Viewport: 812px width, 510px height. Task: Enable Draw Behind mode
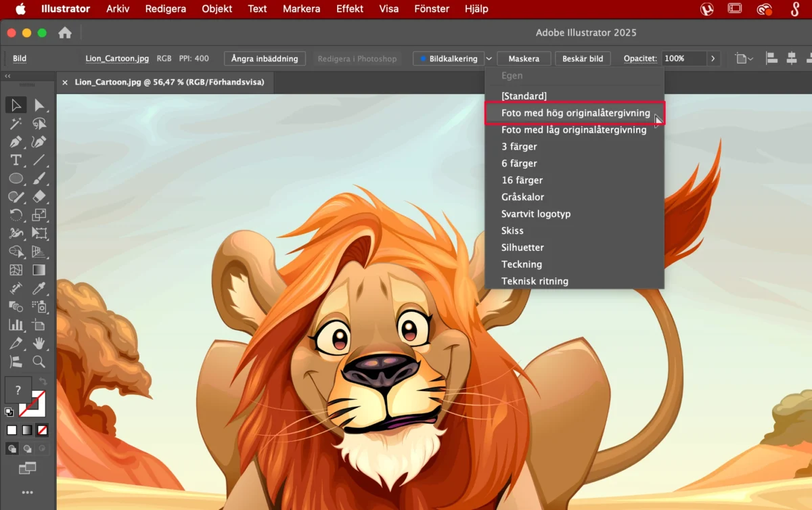pos(27,448)
